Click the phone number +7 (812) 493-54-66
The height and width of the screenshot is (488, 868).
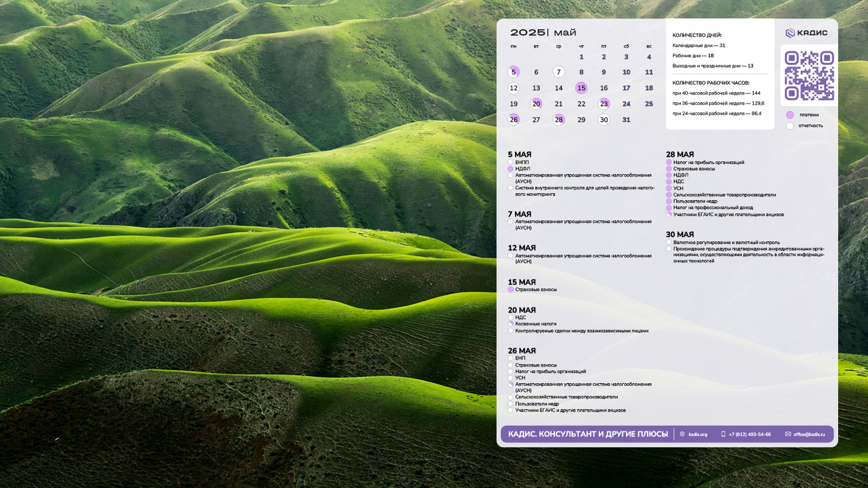[x=750, y=434]
